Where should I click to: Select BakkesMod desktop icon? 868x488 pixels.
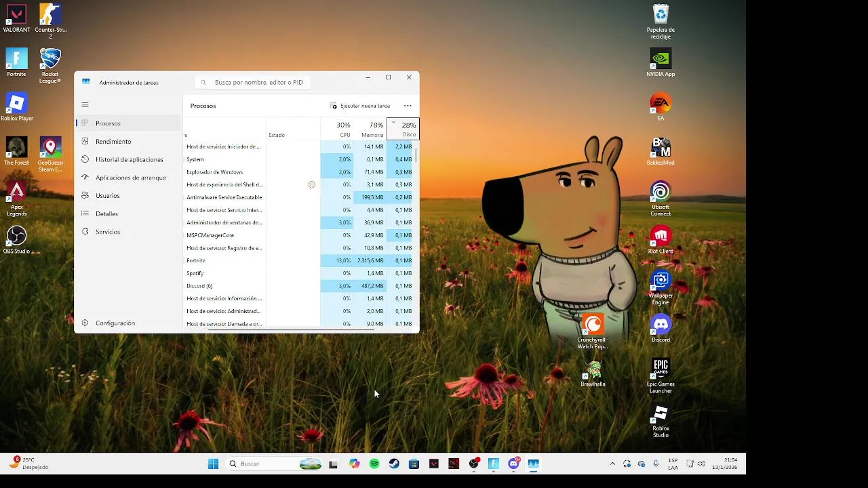tap(660, 151)
